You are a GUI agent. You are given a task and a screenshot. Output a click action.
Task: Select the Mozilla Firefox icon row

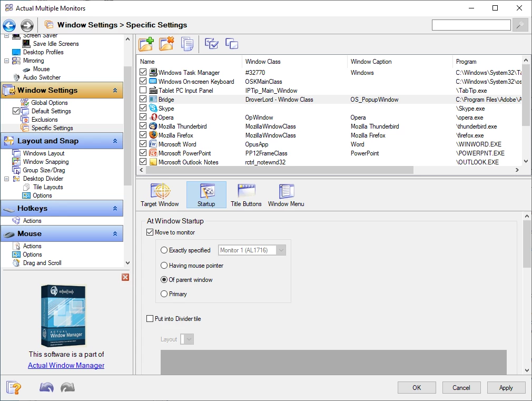[x=153, y=135]
